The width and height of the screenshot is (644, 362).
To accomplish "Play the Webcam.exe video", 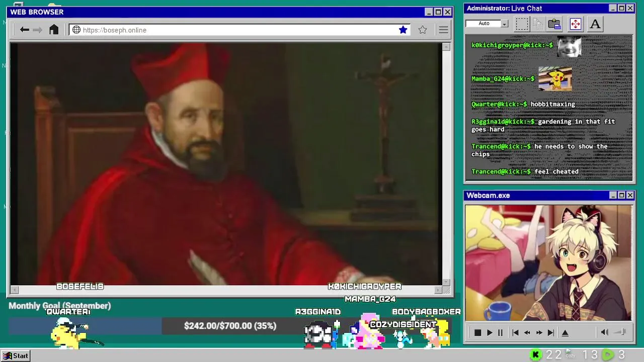I will point(489,332).
